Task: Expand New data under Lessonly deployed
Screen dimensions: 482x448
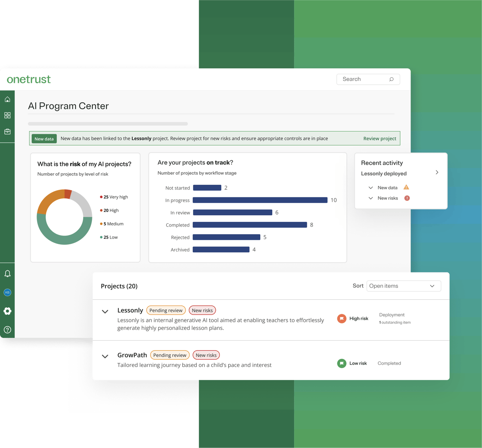Action: pos(371,187)
